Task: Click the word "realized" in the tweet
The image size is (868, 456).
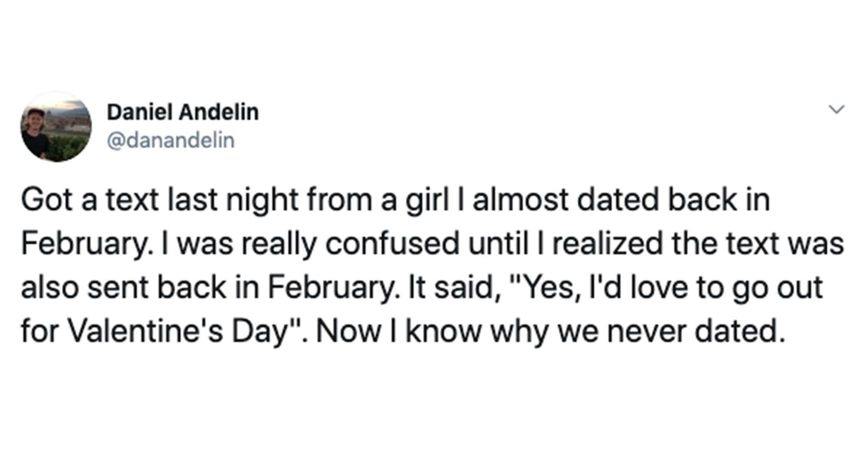Action: click(x=608, y=244)
